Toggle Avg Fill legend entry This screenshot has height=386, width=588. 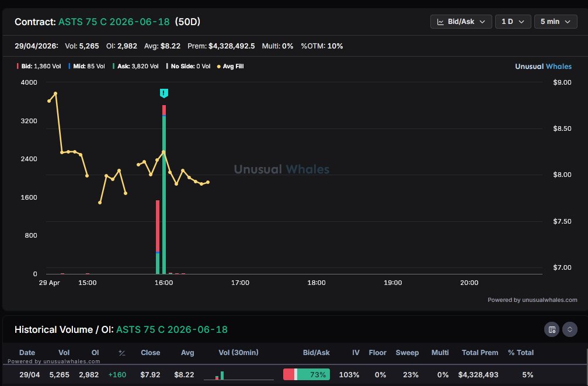[230, 67]
